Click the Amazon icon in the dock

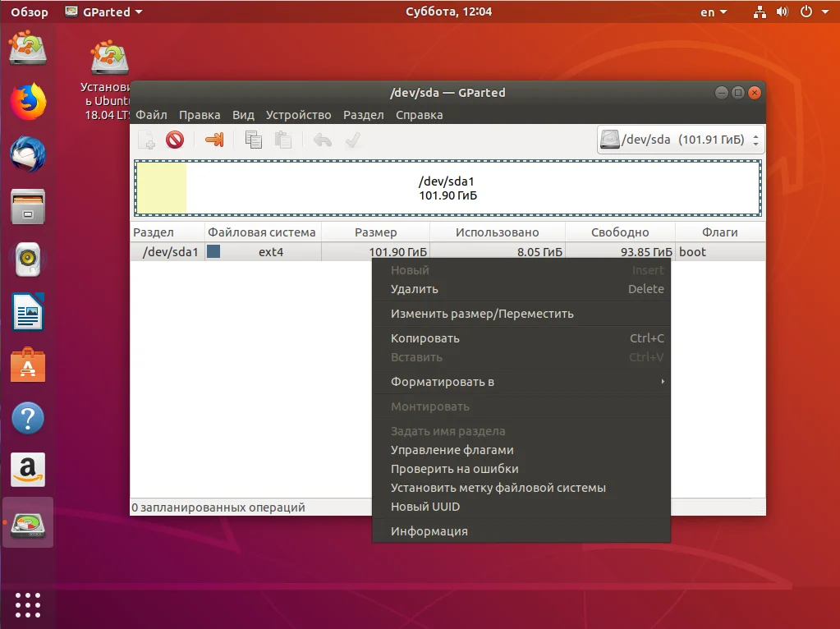[x=28, y=470]
